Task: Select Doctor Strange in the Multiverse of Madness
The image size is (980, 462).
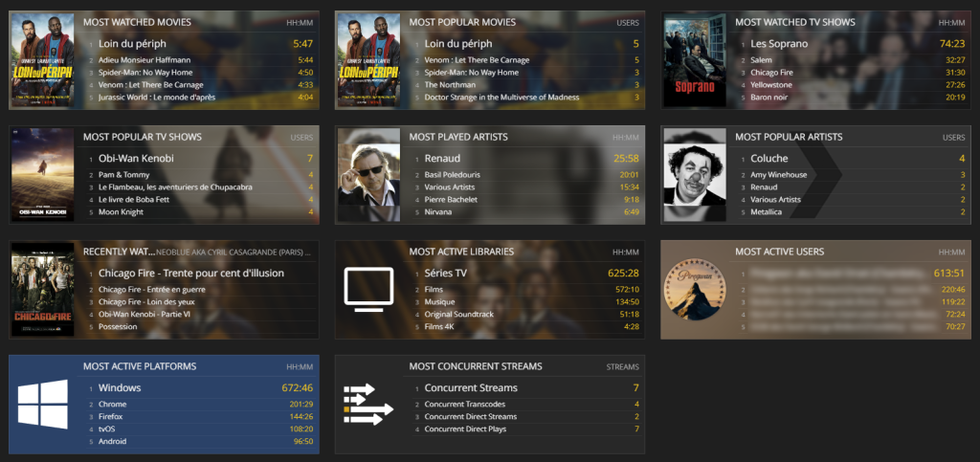Action: tap(501, 98)
